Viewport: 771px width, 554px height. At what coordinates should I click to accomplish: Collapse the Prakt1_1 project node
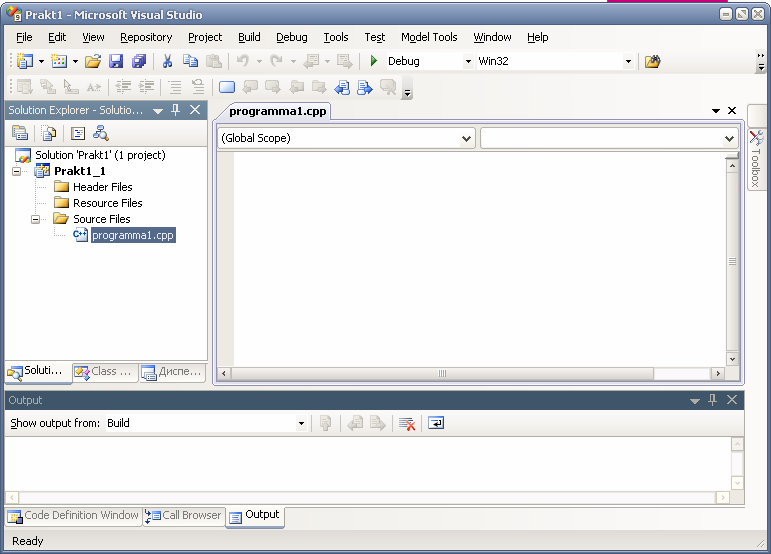(x=17, y=172)
